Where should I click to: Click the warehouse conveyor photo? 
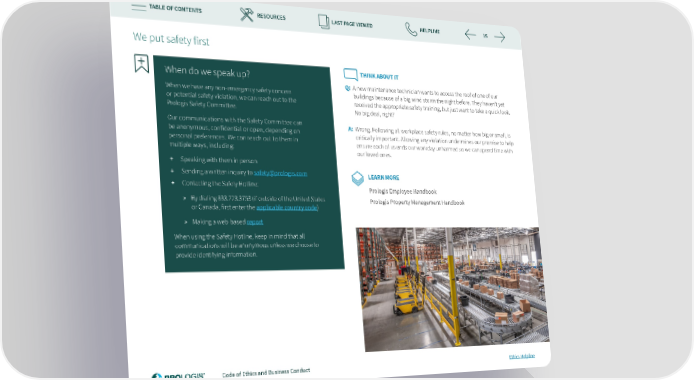(453, 289)
